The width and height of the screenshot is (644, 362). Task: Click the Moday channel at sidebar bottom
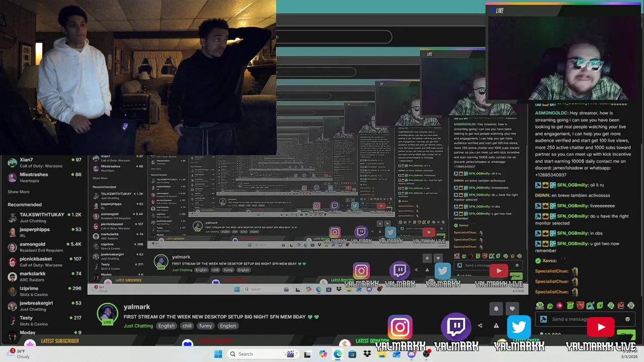(x=44, y=333)
